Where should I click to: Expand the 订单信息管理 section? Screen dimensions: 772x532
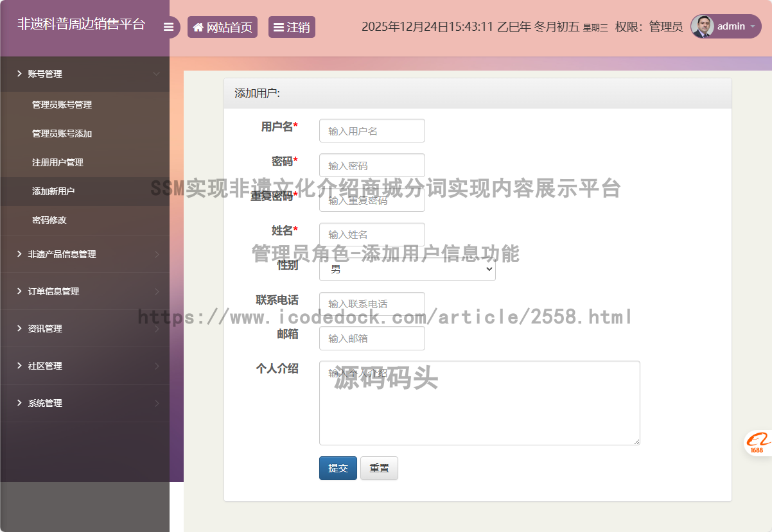52,291
